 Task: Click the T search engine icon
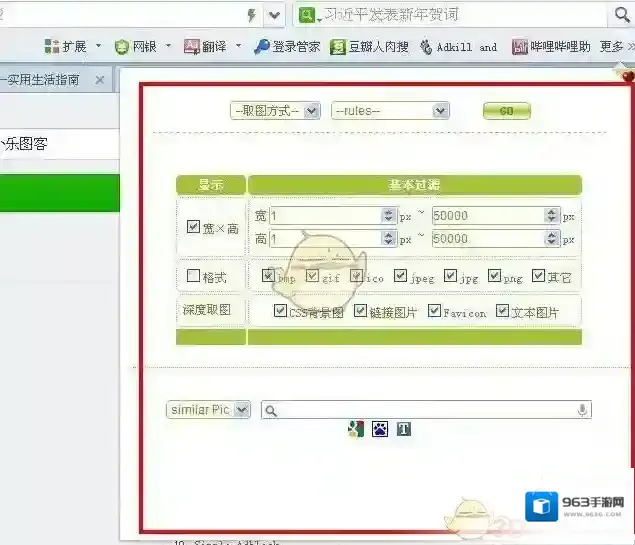[x=404, y=429]
